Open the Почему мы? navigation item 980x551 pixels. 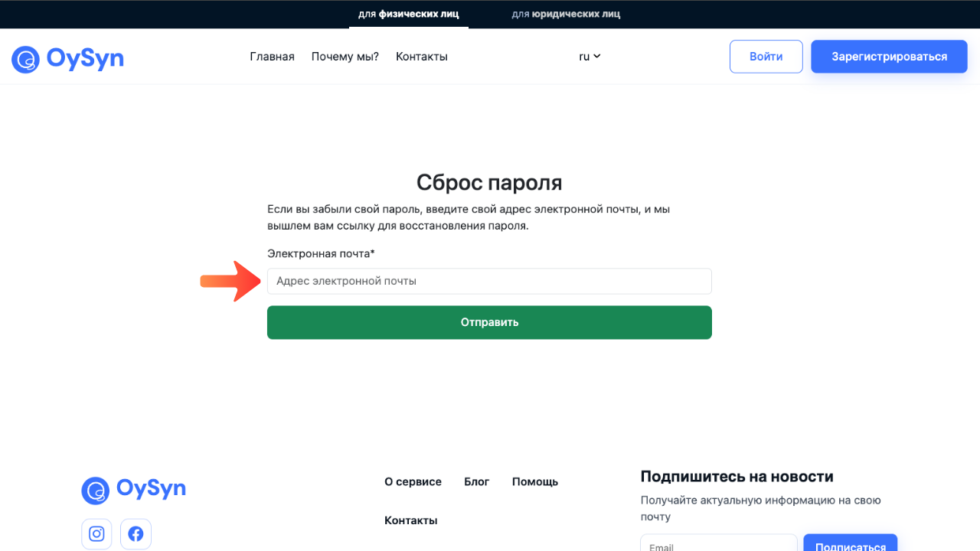point(345,56)
